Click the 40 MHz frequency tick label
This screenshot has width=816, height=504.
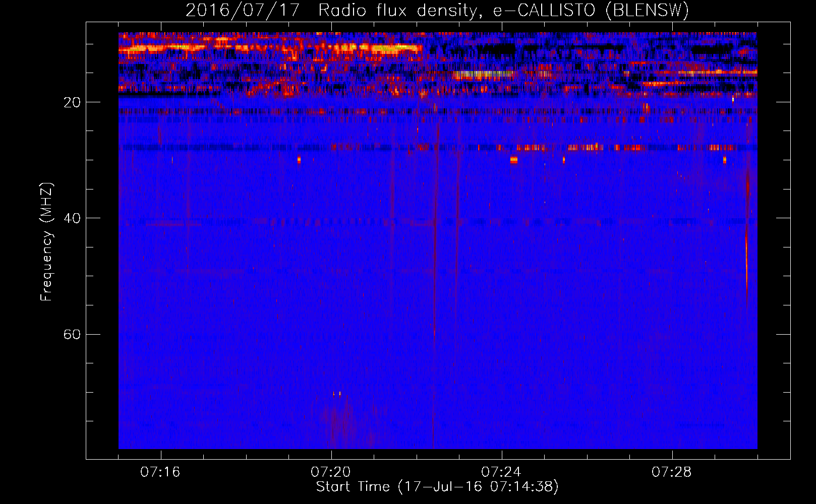click(x=72, y=218)
